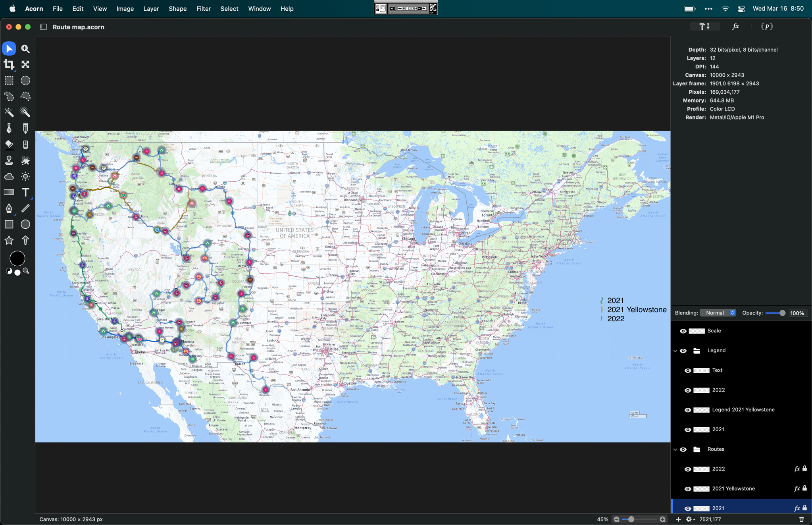Select the Crop tool
Screen dimensions: 812x525
click(9, 64)
